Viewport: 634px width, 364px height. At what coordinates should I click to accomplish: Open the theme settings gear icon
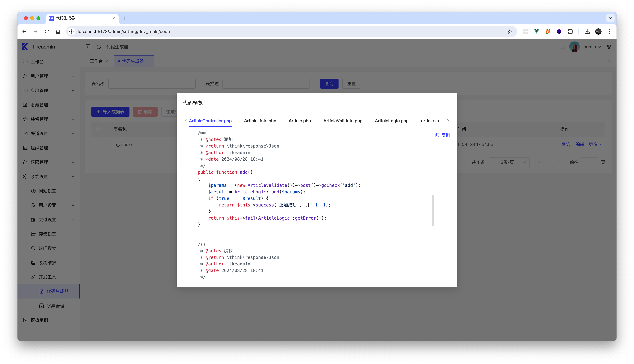[x=609, y=47]
